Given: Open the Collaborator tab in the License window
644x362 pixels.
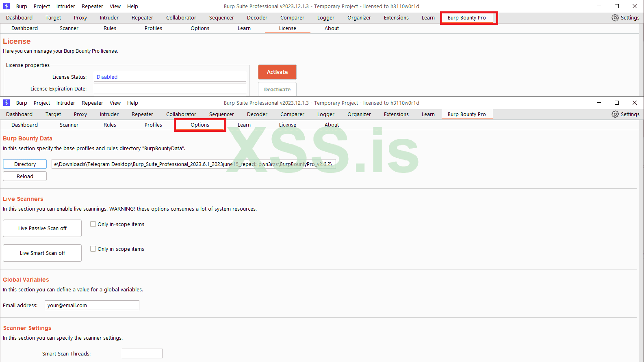Looking at the screenshot, I should (181, 17).
